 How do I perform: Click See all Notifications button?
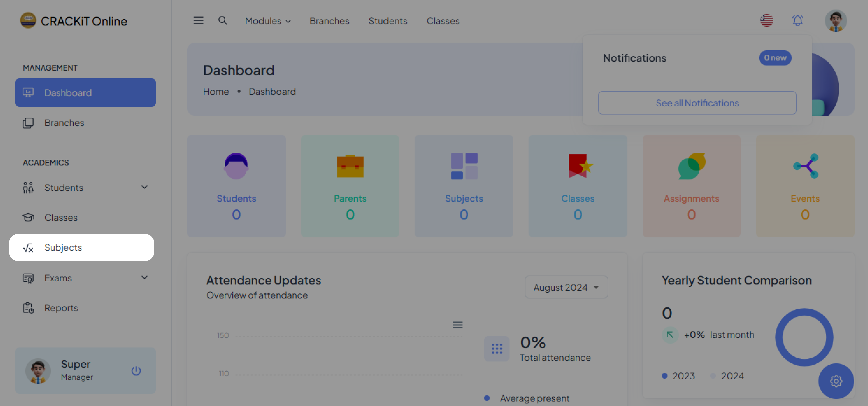[x=697, y=103]
